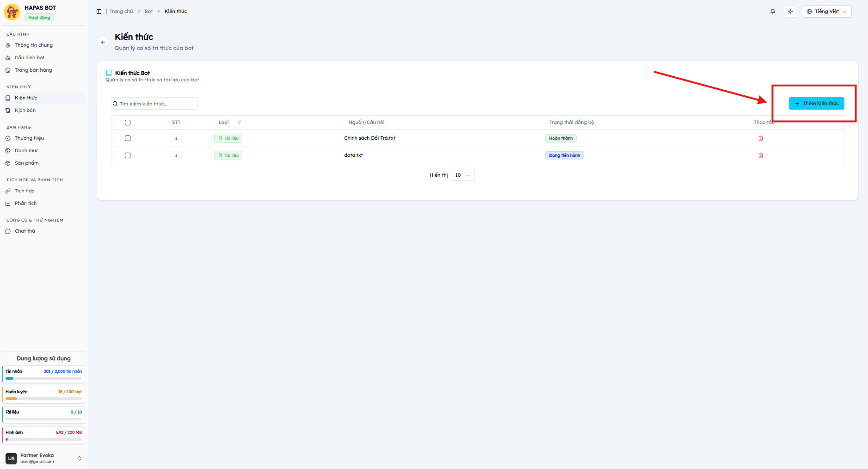Viewport: 868px width, 469px height.
Task: Open Chat thử in sidebar
Action: pos(43,231)
